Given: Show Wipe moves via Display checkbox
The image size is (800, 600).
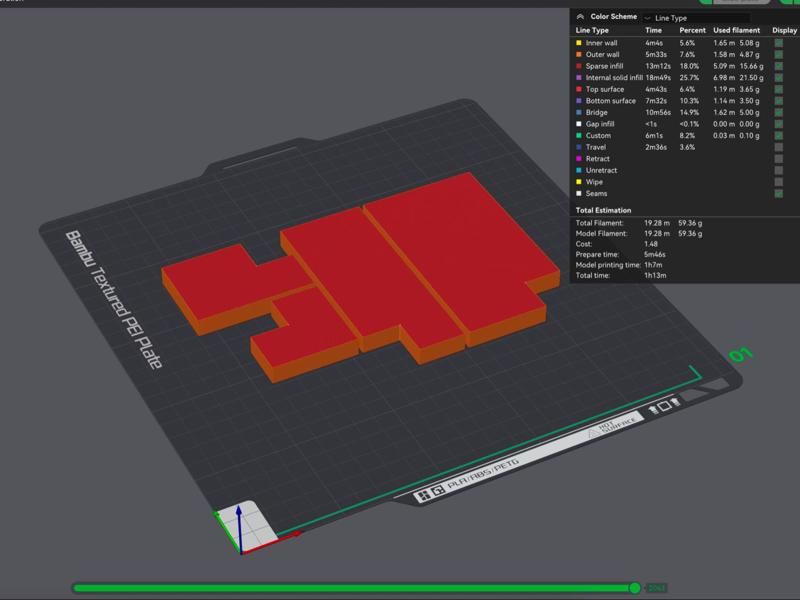Looking at the screenshot, I should [x=778, y=182].
